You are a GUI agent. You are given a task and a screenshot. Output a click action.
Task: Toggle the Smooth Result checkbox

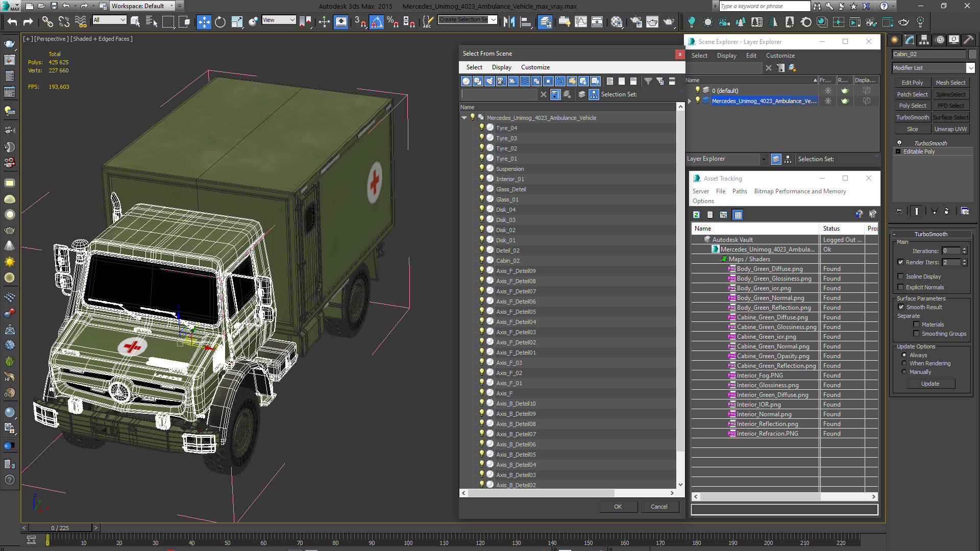[901, 307]
